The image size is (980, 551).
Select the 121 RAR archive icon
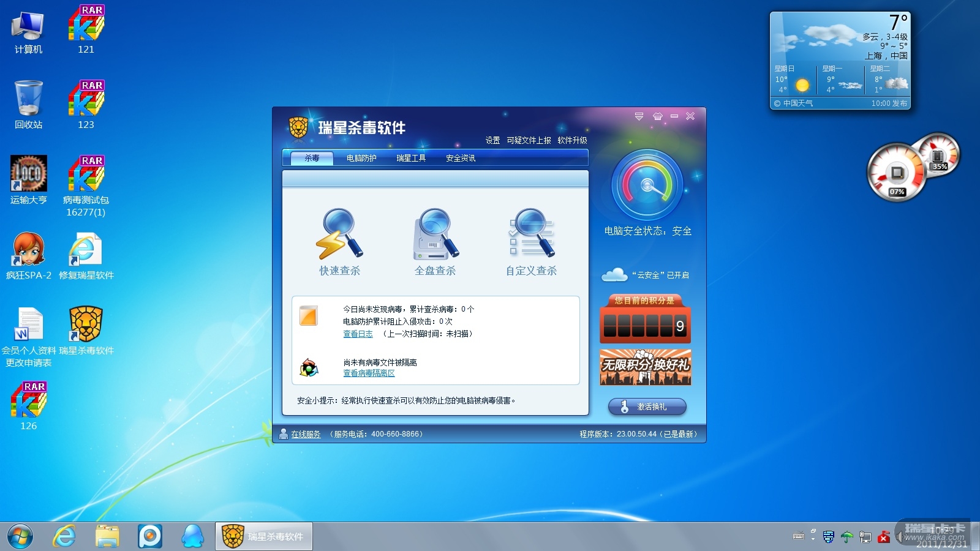coord(86,29)
